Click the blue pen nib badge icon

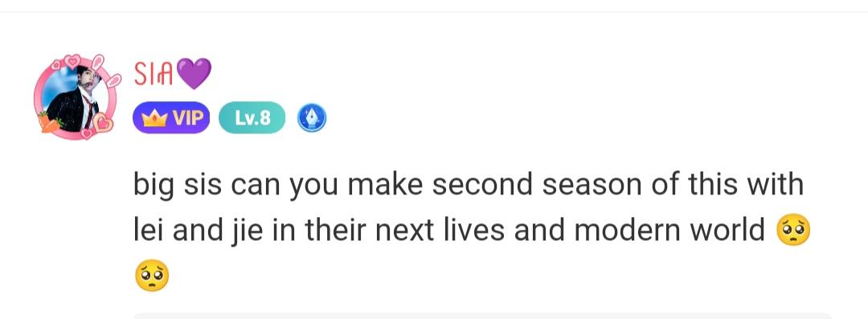click(x=312, y=118)
